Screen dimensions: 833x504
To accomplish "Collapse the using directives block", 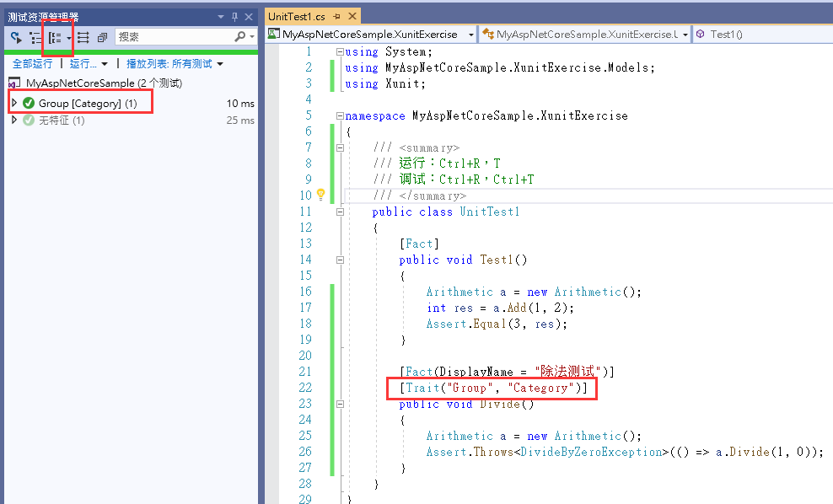I will (340, 52).
